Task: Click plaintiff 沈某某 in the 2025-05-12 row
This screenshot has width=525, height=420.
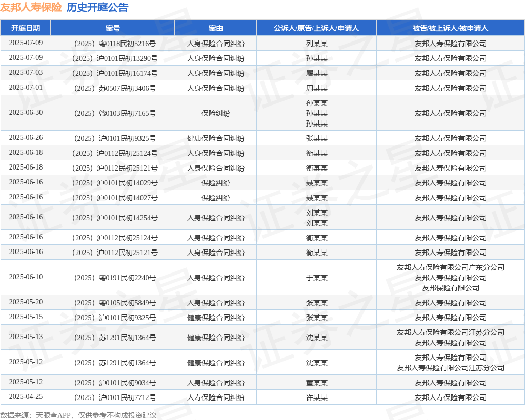Action: [x=317, y=363]
